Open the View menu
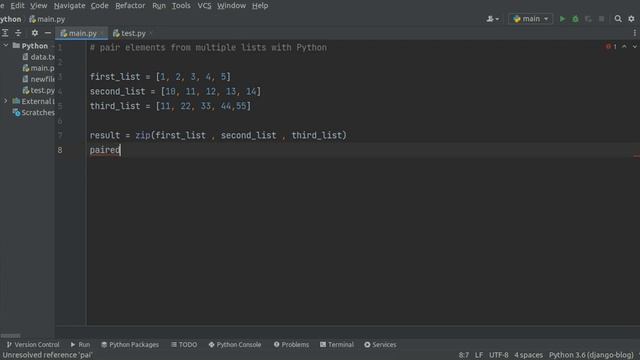Image resolution: width=640 pixels, height=360 pixels. pyautogui.click(x=38, y=6)
